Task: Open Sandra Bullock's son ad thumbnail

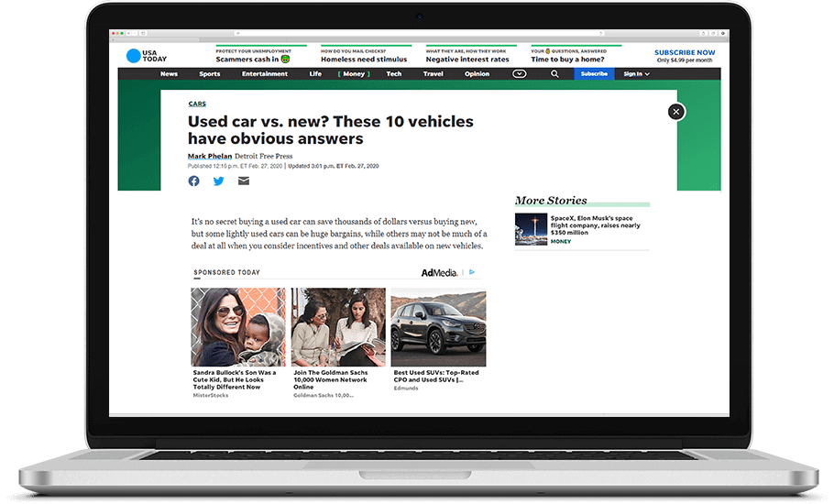Action: (x=237, y=327)
